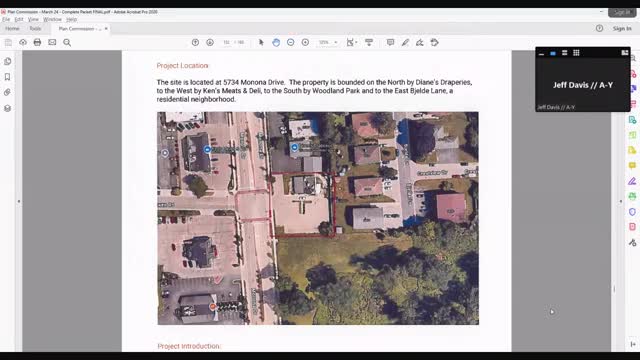Viewport: 640px width, 360px height.
Task: Click the Sign In link
Action: pyautogui.click(x=622, y=29)
